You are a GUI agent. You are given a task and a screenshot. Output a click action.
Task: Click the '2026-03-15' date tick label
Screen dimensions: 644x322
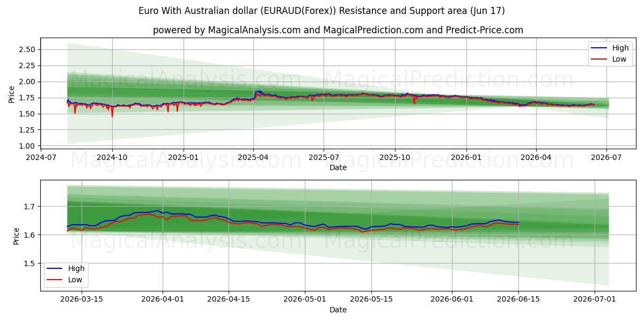click(x=81, y=299)
